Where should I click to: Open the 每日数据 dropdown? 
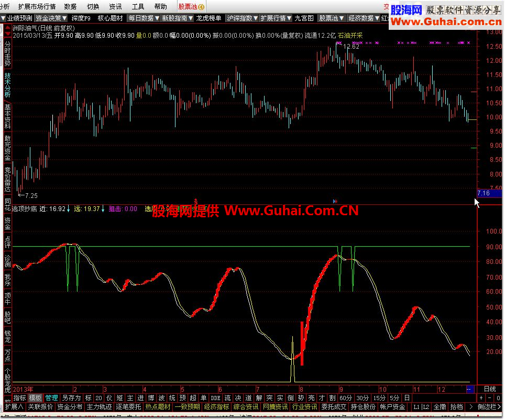pyautogui.click(x=144, y=18)
